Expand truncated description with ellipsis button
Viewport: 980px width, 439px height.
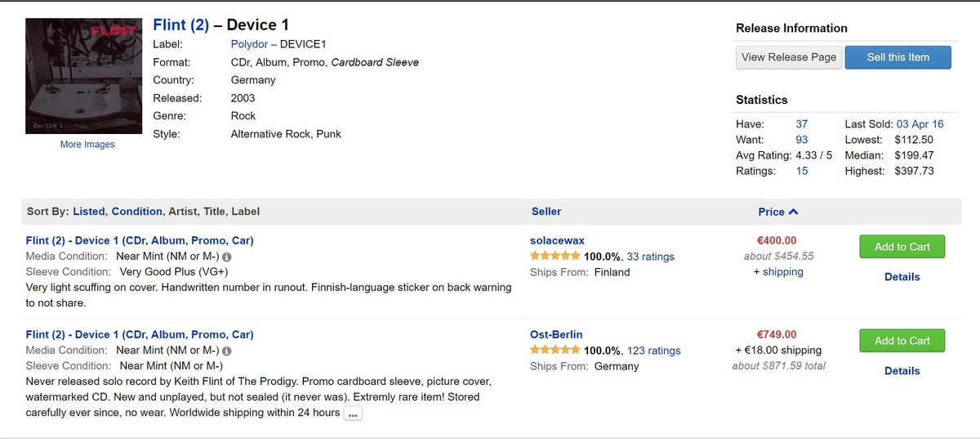(x=352, y=414)
